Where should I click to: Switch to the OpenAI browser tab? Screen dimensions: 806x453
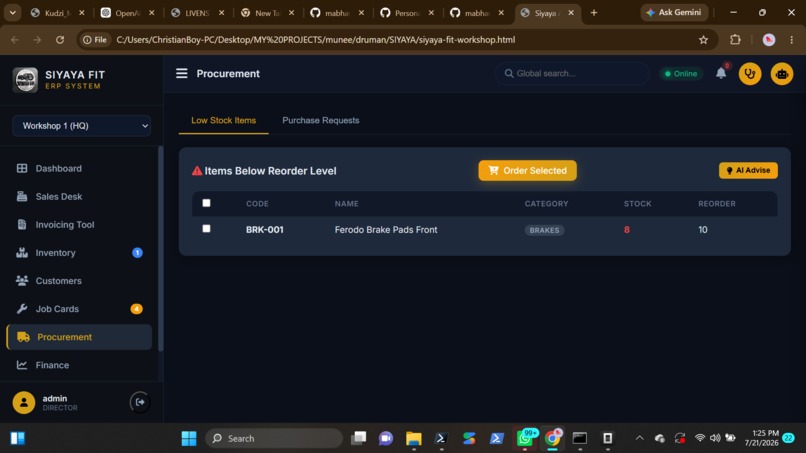point(127,13)
